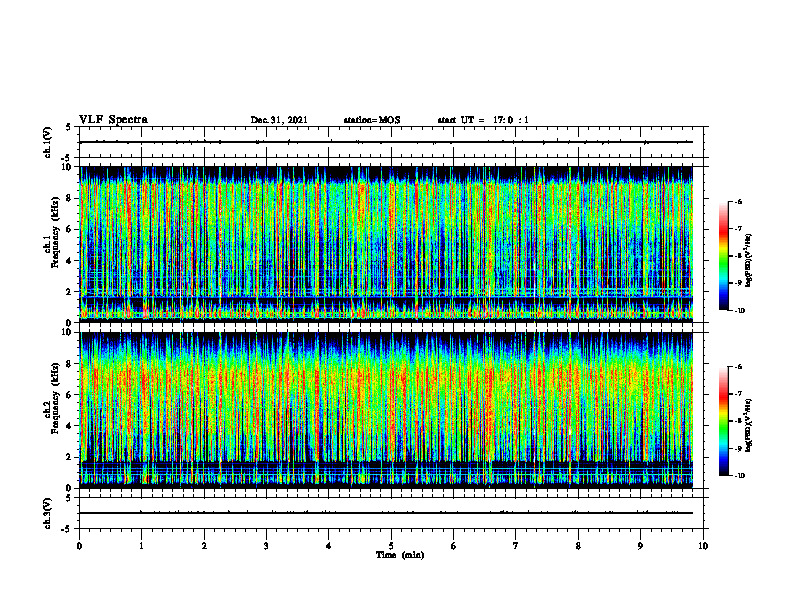Click time axis tick label "2"
This screenshot has width=792, height=612.
[x=204, y=546]
